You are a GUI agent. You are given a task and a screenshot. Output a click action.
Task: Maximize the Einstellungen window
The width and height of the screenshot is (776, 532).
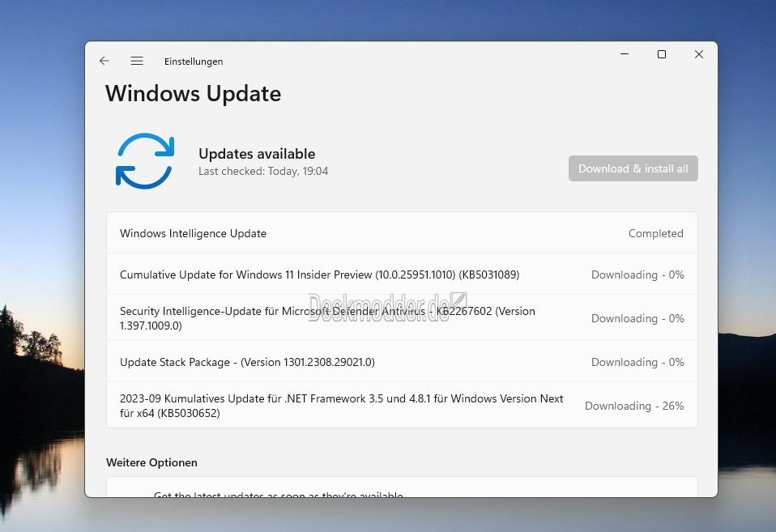(x=662, y=54)
